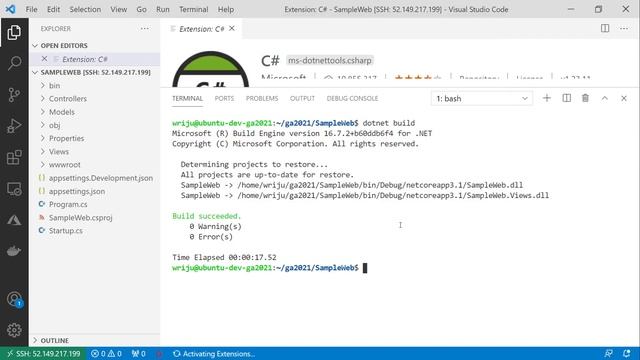This screenshot has height=360, width=640.
Task: Click the ms-dotnettools.csharp identifier badge
Action: click(x=330, y=60)
